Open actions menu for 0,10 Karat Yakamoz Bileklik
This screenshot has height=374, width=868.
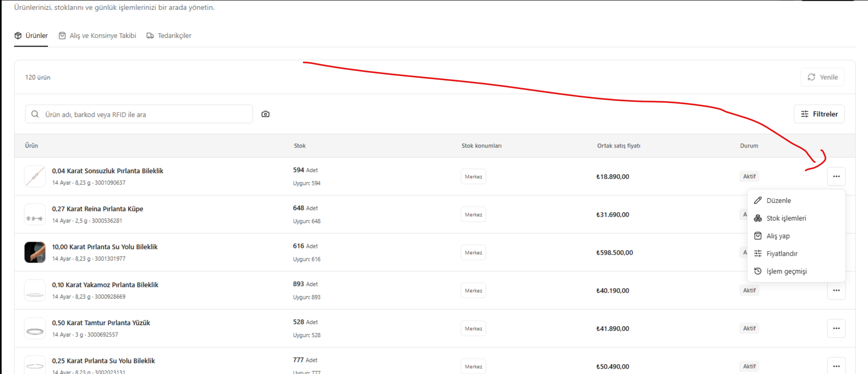pyautogui.click(x=836, y=290)
